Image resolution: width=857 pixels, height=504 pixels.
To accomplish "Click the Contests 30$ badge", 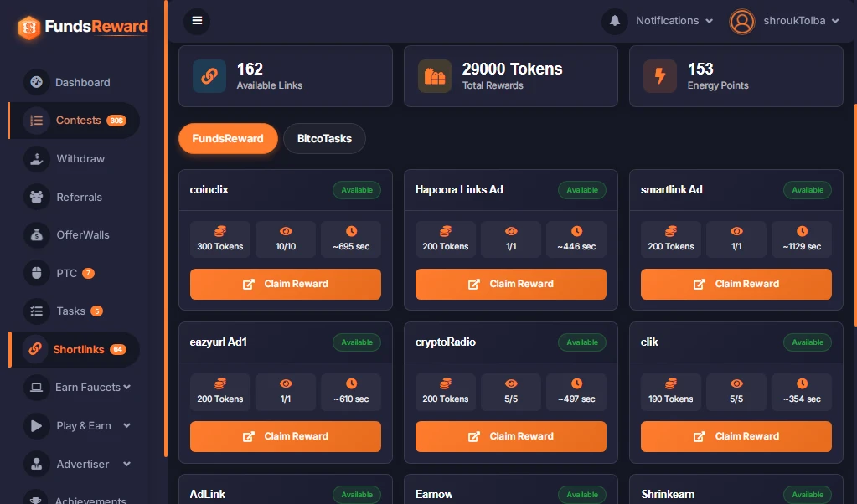I will coord(116,120).
